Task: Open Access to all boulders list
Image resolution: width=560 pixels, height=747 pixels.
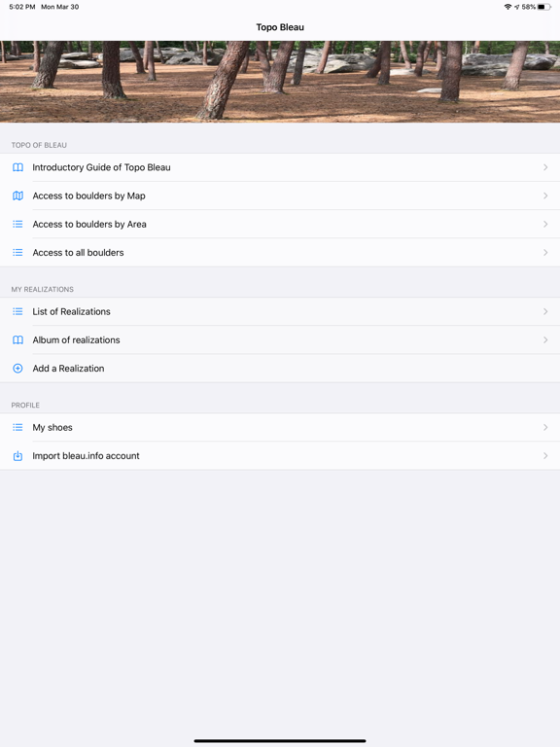Action: (x=280, y=253)
